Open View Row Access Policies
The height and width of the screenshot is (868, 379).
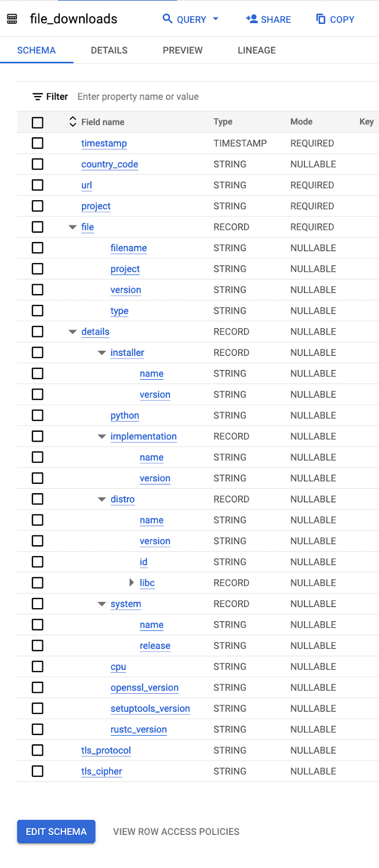pos(176,832)
